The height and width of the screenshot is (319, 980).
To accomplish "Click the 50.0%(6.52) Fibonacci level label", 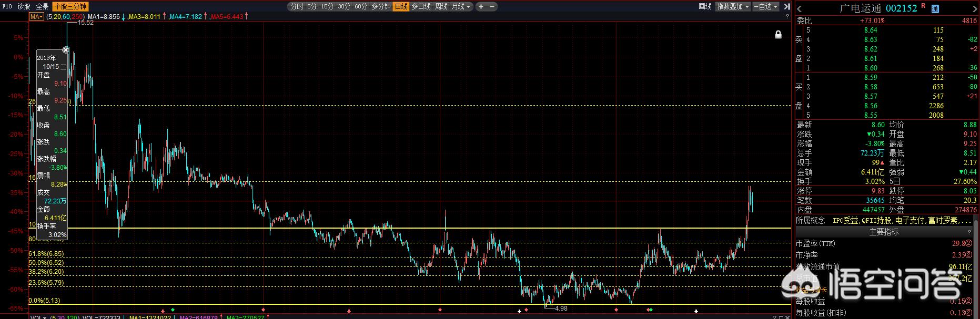I will [x=46, y=263].
